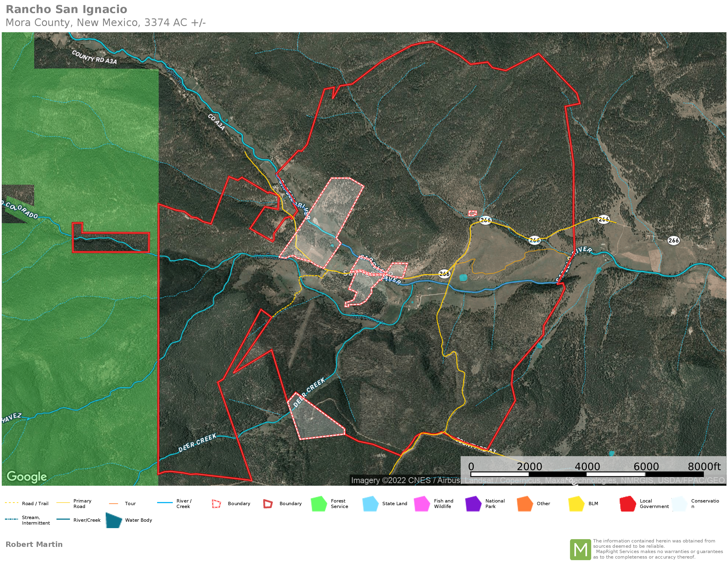Click the solid red Boundary legend icon
Image resolution: width=728 pixels, height=563 pixels.
click(268, 504)
